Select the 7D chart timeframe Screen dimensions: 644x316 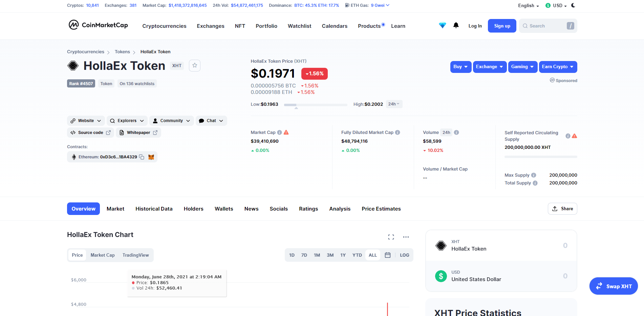[304, 255]
